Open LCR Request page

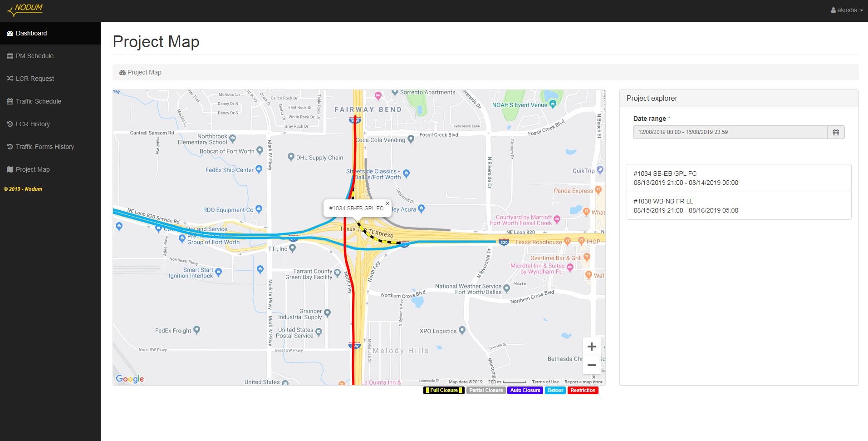pyautogui.click(x=50, y=79)
